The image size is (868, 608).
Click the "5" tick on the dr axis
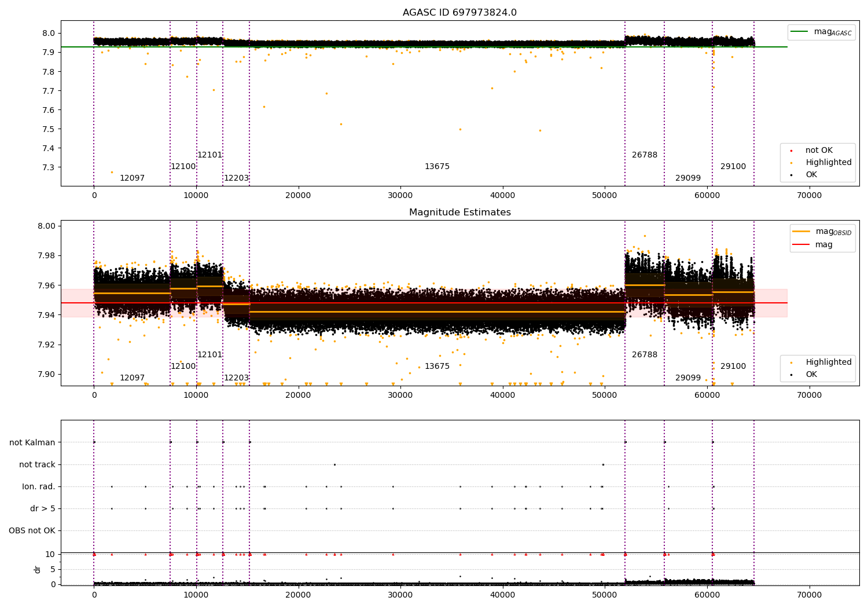pos(53,570)
